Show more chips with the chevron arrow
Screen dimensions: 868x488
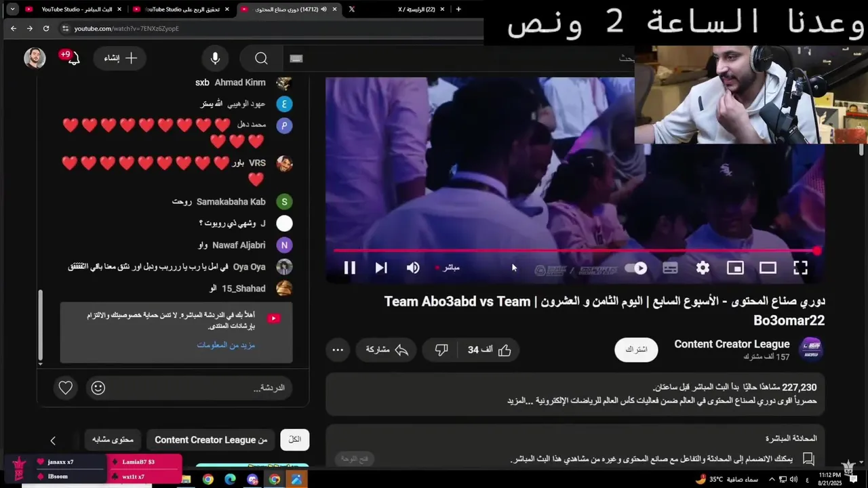click(53, 441)
